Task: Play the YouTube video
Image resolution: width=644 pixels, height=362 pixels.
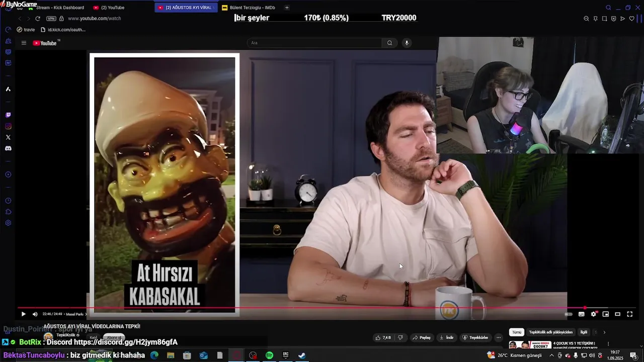Action: [23, 314]
